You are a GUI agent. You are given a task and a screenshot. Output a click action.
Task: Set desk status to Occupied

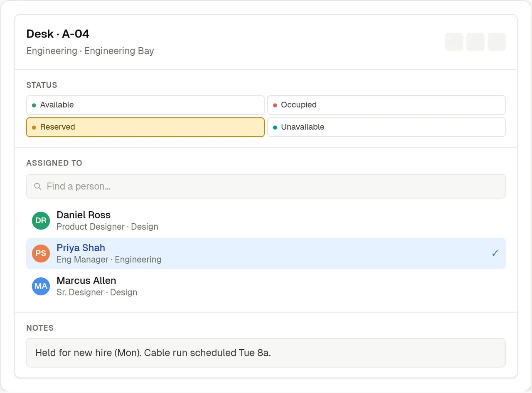(x=387, y=105)
